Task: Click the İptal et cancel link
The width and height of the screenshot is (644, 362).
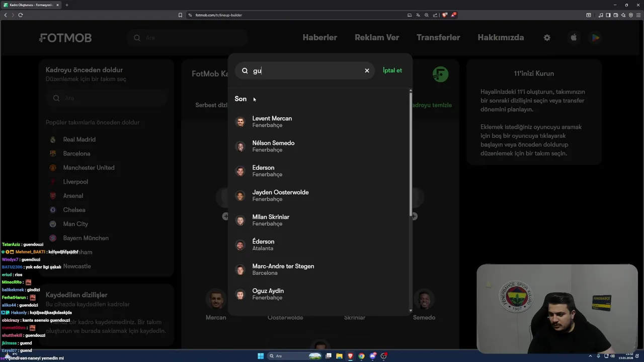Action: [392, 70]
